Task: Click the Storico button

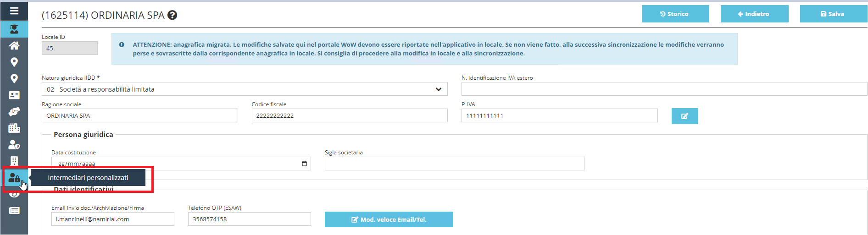Action: [x=675, y=14]
